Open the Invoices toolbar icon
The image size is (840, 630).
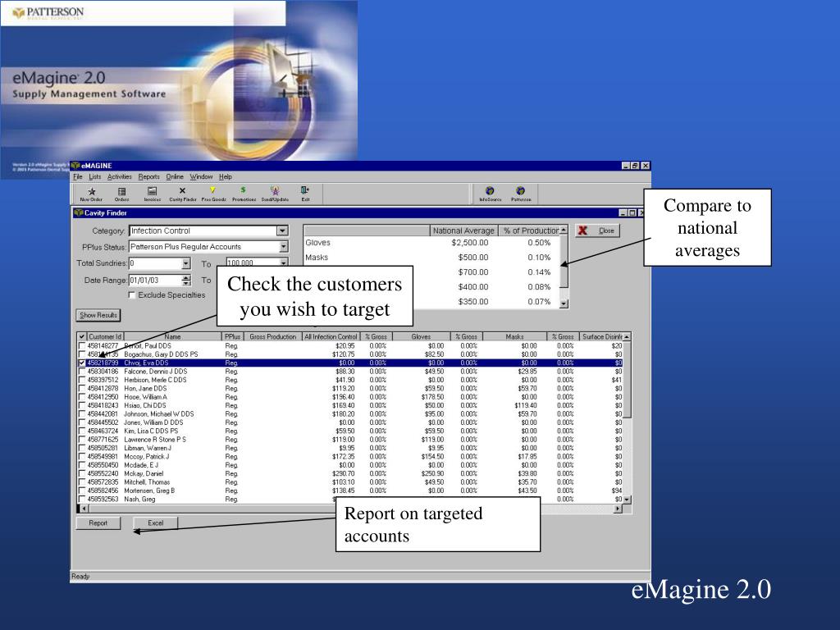pos(152,192)
